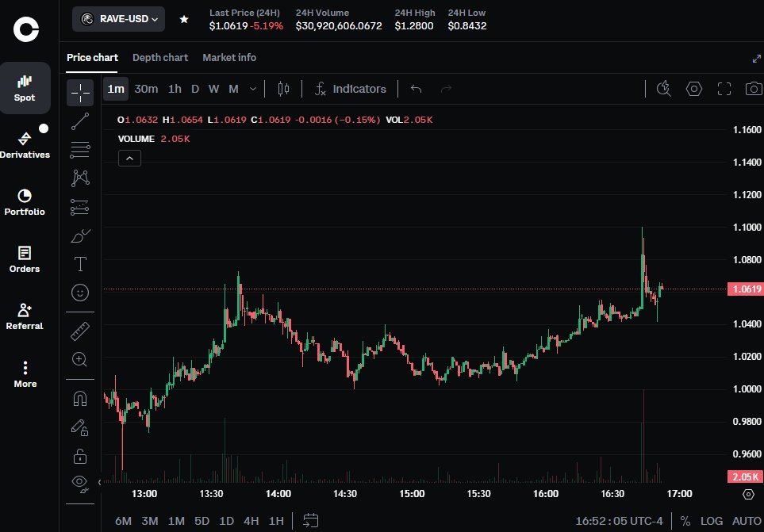This screenshot has width=764, height=532.
Task: Toggle AUTO scale mode
Action: (747, 521)
